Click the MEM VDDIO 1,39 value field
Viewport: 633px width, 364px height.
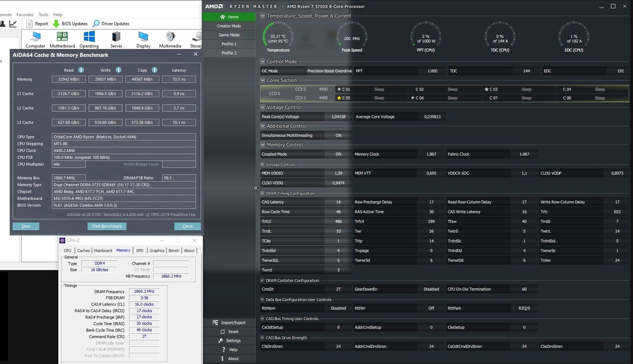(x=338, y=173)
